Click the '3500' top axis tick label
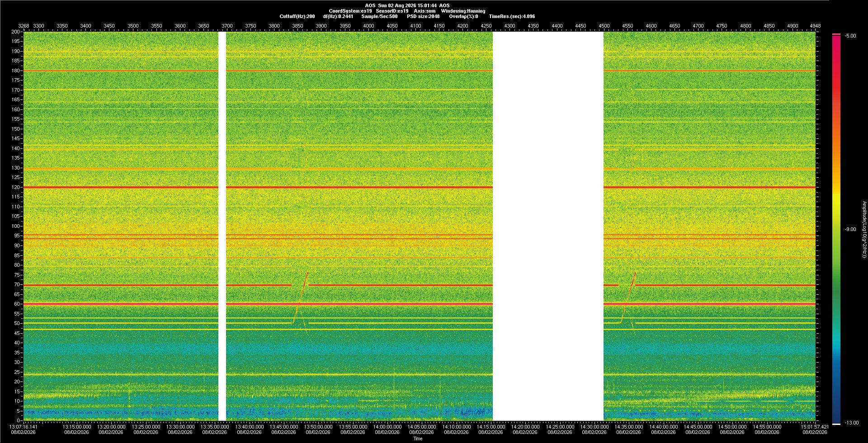 [x=133, y=26]
